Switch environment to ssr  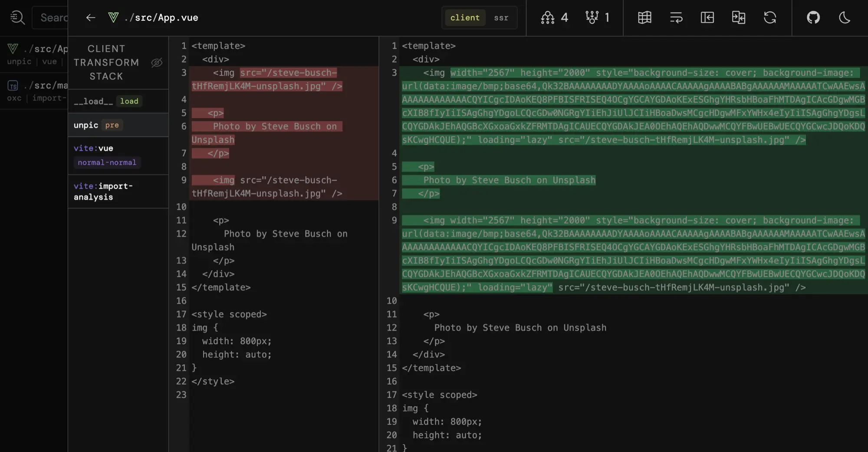(x=501, y=18)
